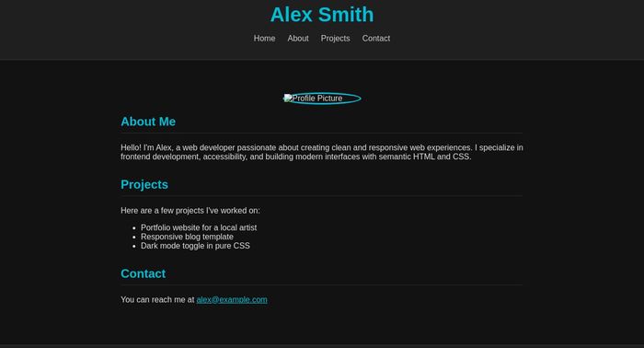Image resolution: width=644 pixels, height=348 pixels.
Task: Select the Responsive blog template list item
Action: point(187,237)
